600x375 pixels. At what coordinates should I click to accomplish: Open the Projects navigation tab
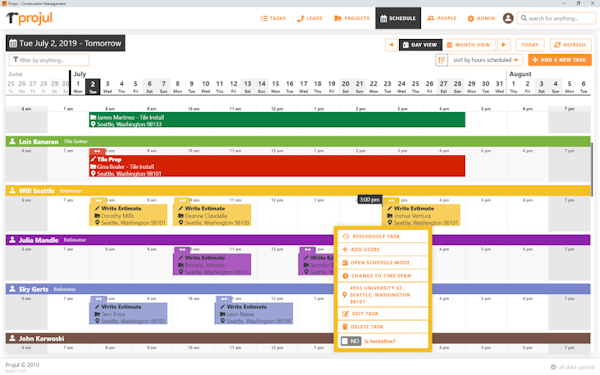click(x=352, y=18)
